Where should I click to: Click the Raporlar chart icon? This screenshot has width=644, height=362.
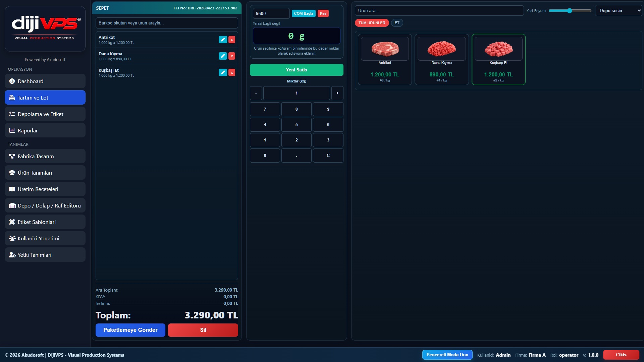pos(12,130)
